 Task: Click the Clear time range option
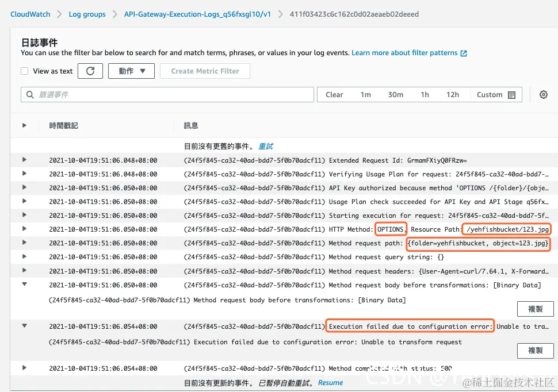pos(334,95)
